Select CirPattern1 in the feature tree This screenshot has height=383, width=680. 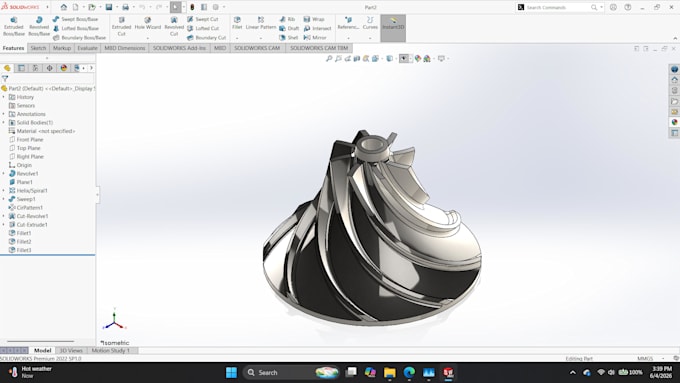click(26, 208)
